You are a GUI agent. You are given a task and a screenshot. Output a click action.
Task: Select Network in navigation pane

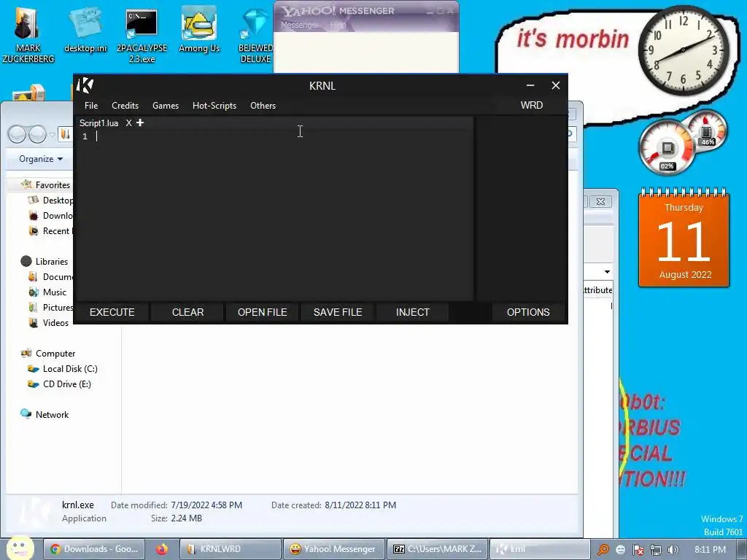click(x=44, y=415)
